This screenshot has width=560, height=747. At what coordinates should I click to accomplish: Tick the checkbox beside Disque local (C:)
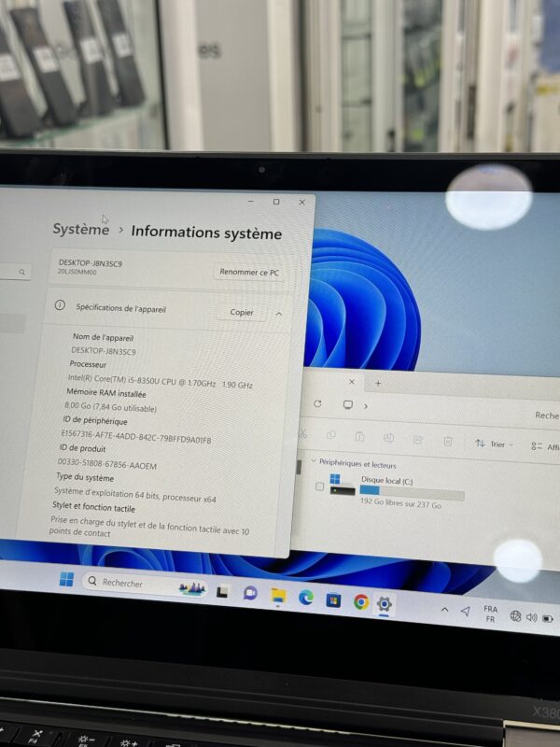pos(319,486)
